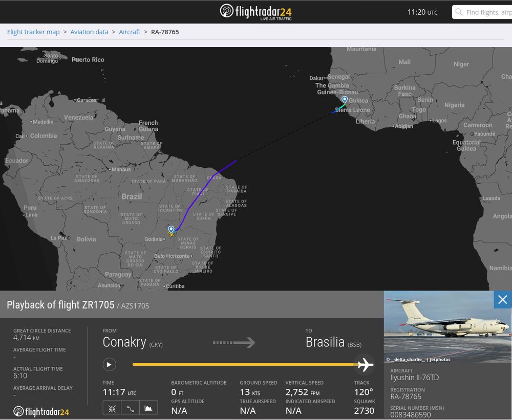Click the Conakry origin map pin
Image resolution: width=512 pixels, height=420 pixels.
pos(344,100)
